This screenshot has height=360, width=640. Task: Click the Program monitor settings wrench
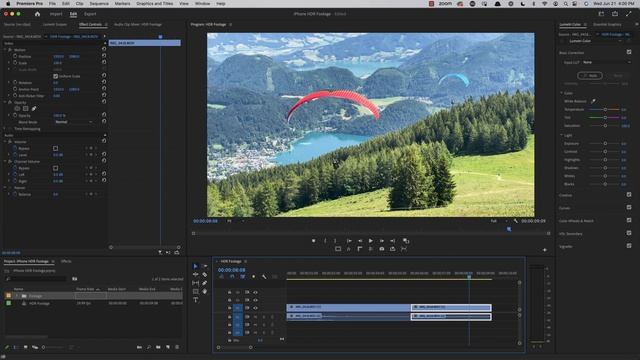click(516, 221)
